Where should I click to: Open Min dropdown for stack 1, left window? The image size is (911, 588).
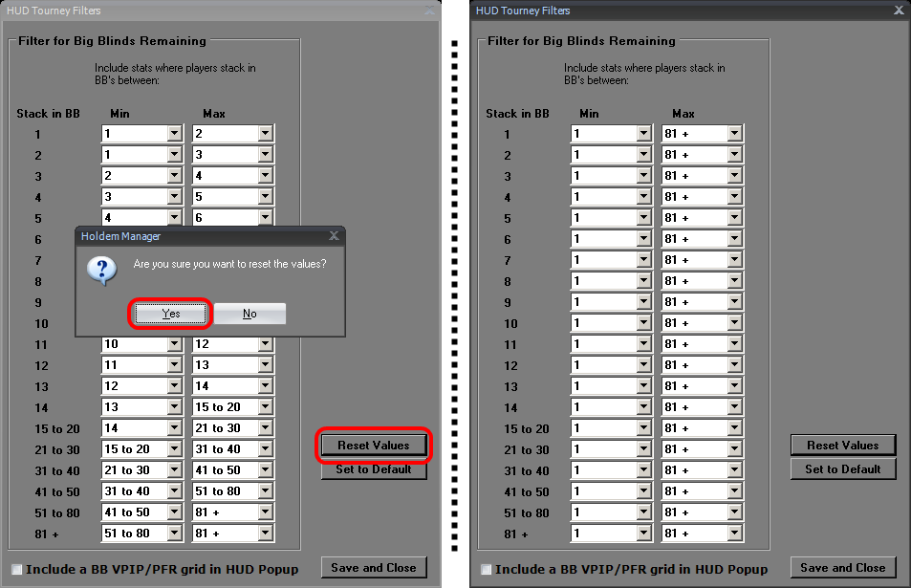175,134
